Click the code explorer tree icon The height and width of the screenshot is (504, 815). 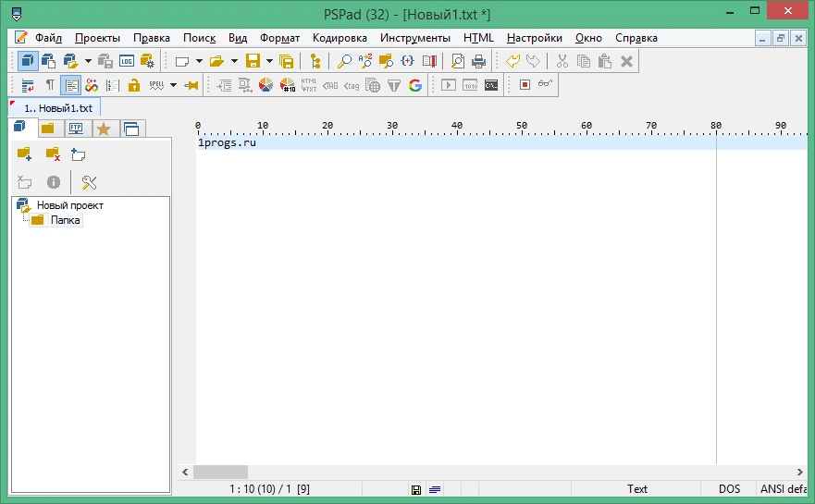coord(315,61)
